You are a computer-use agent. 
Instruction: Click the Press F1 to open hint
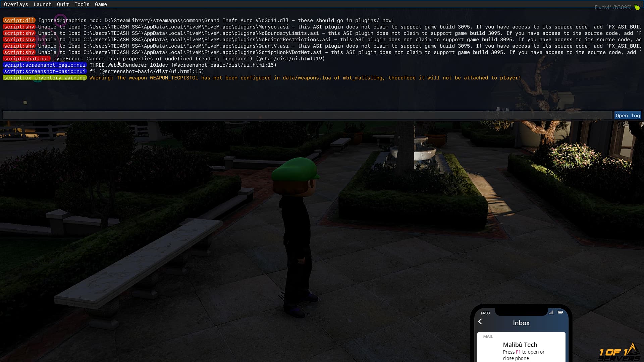[x=524, y=355]
